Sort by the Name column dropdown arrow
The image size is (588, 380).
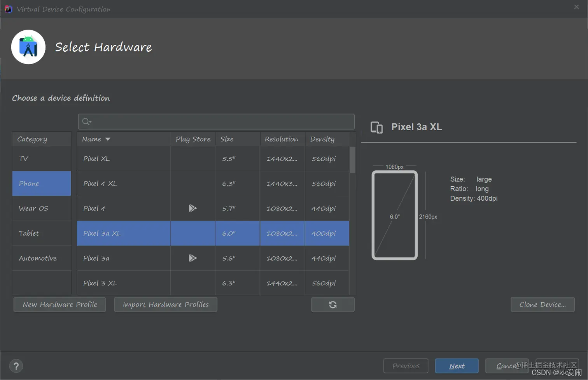[x=108, y=139]
